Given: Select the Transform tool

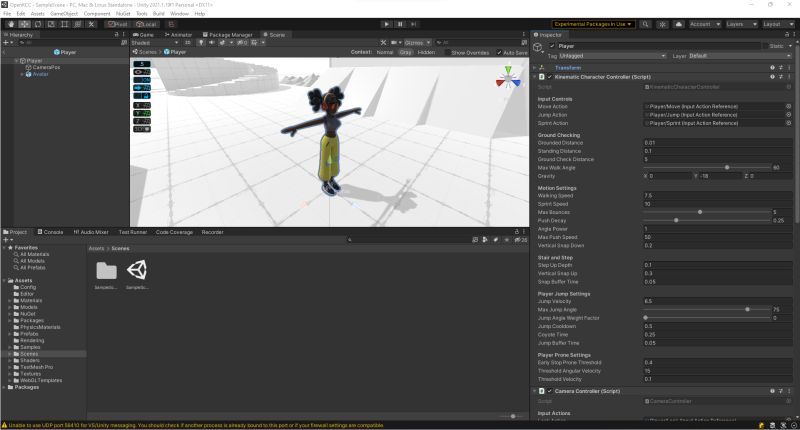Looking at the screenshot, I should [78, 24].
